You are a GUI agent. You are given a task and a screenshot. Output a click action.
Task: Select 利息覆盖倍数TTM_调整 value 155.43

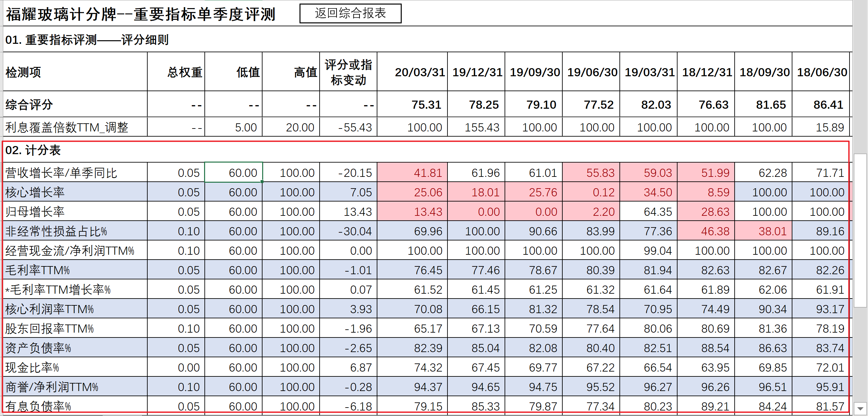[x=482, y=127]
